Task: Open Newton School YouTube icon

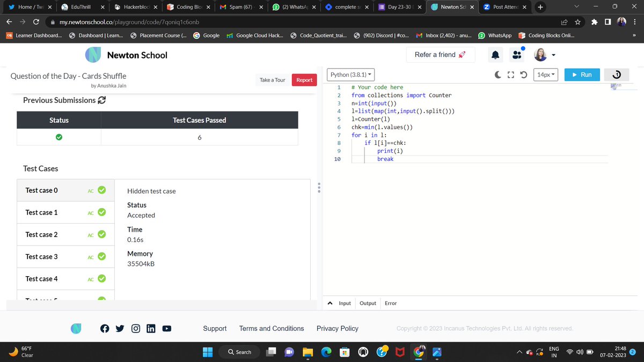Action: click(x=167, y=328)
